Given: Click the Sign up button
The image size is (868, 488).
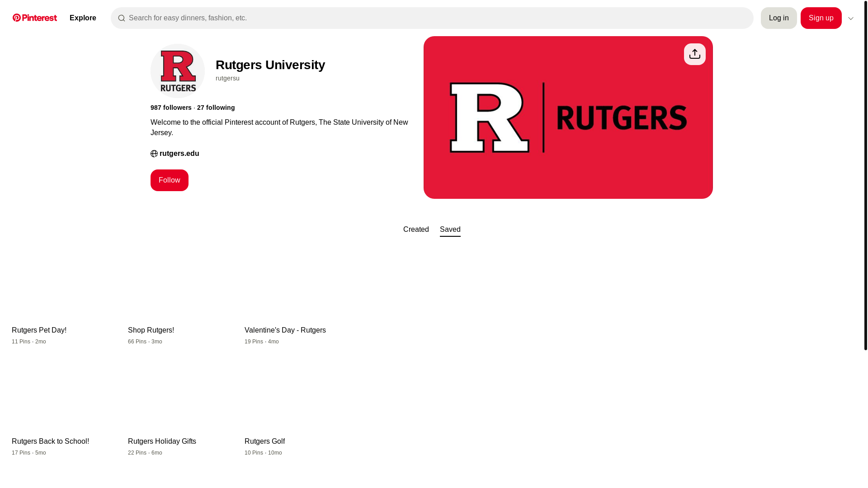Looking at the screenshot, I should (821, 18).
